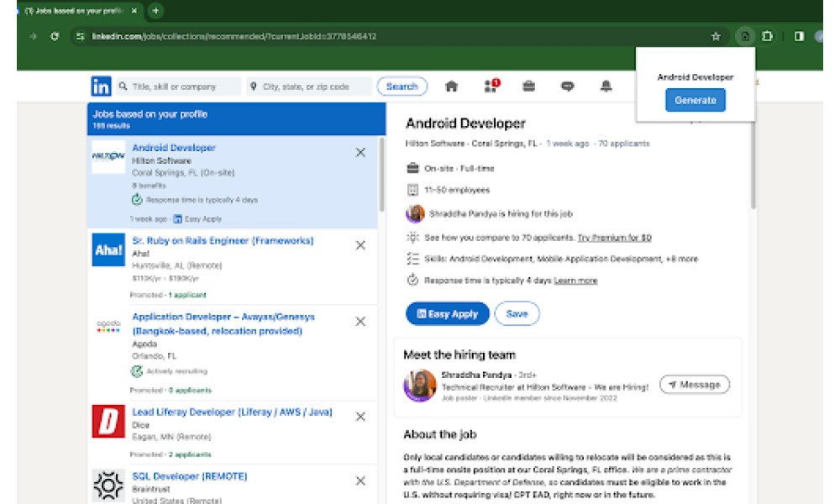Save the Android Developer job
The width and height of the screenshot is (840, 504).
click(517, 314)
